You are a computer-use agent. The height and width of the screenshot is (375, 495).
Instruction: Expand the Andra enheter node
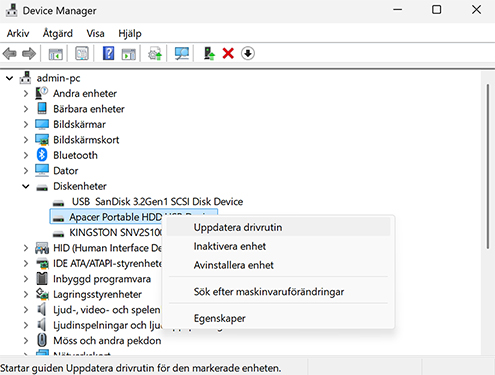[26, 94]
